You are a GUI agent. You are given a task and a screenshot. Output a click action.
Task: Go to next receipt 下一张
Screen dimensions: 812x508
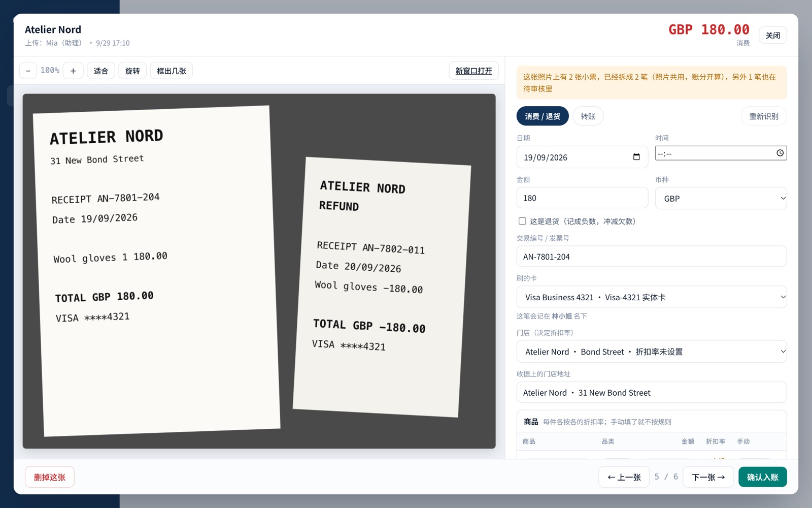(x=708, y=477)
